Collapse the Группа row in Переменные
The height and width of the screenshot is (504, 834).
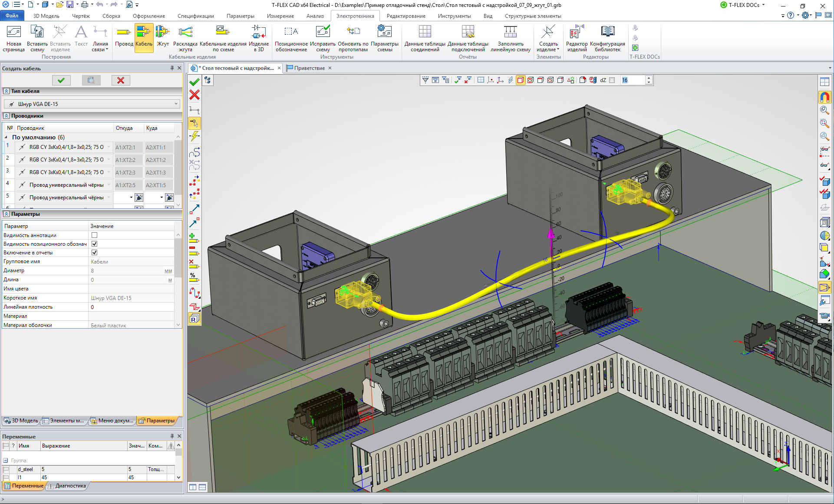[x=6, y=461]
